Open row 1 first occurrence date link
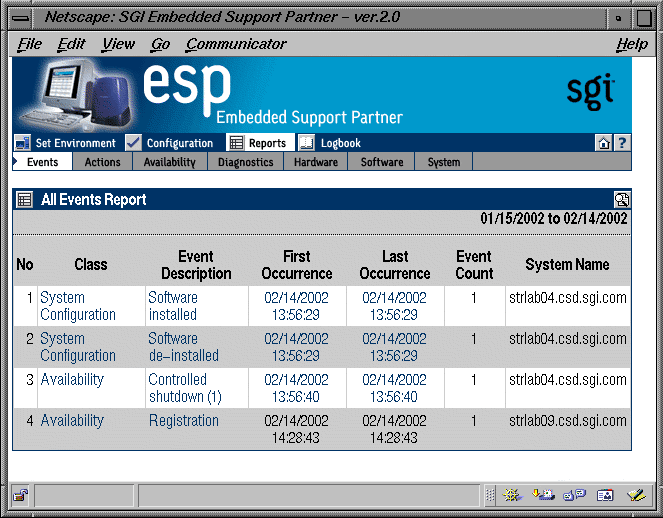This screenshot has width=663, height=518. coord(296,306)
